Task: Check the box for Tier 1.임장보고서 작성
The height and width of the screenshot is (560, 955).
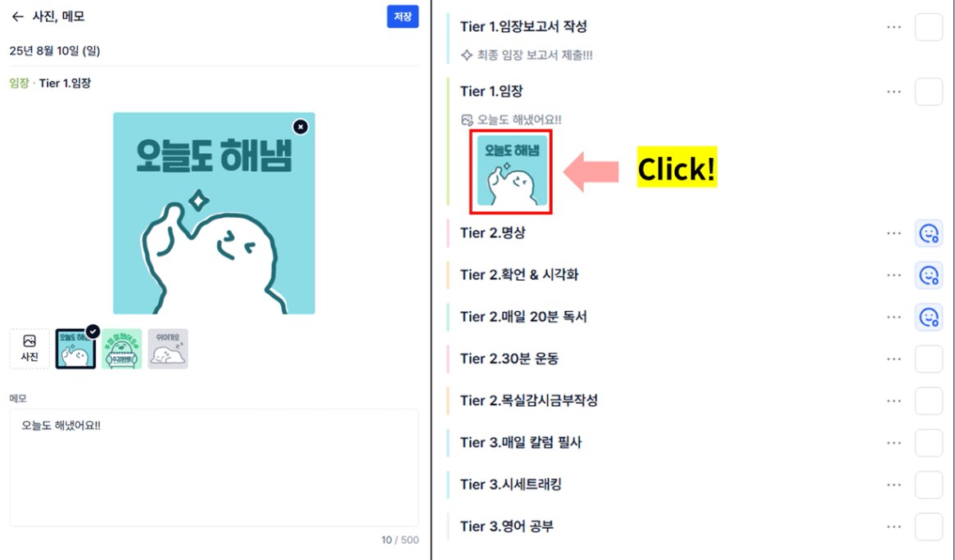Action: tap(929, 27)
